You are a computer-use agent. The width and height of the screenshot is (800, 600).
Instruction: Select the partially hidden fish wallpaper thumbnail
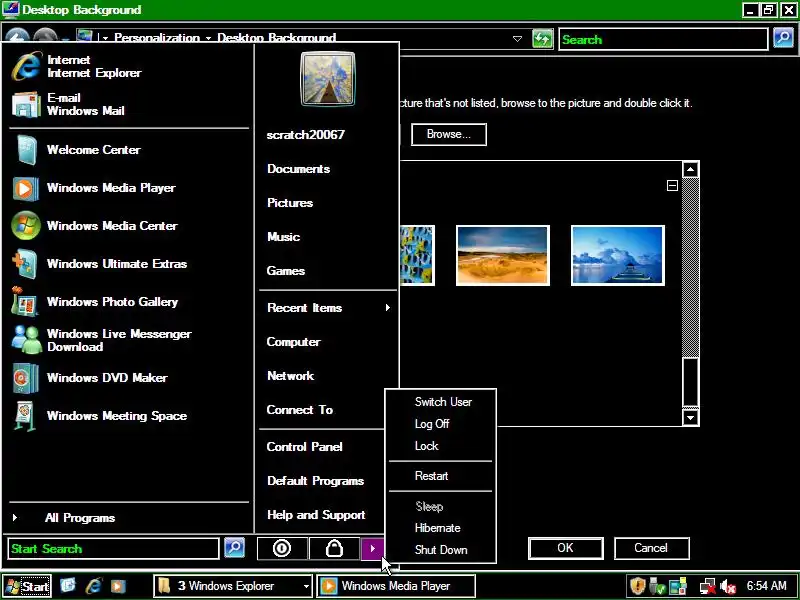(417, 255)
